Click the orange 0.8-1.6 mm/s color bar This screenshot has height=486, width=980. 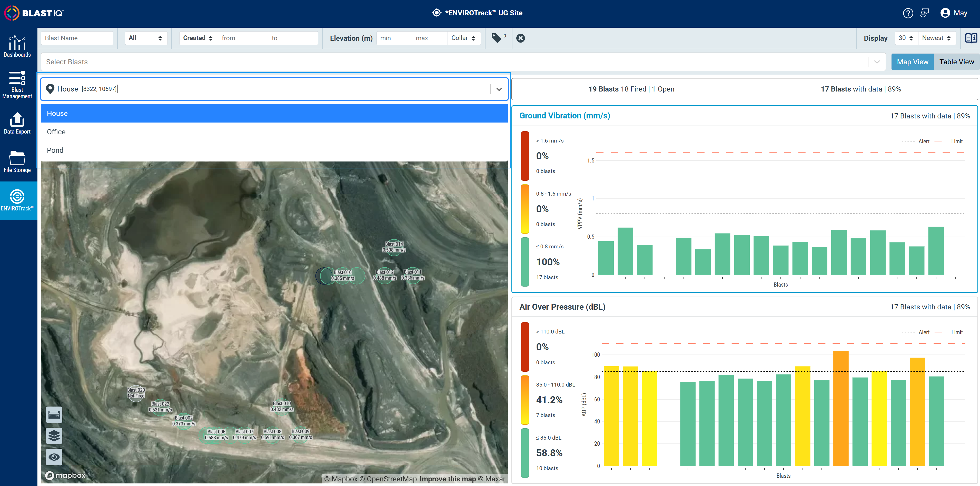pos(525,209)
